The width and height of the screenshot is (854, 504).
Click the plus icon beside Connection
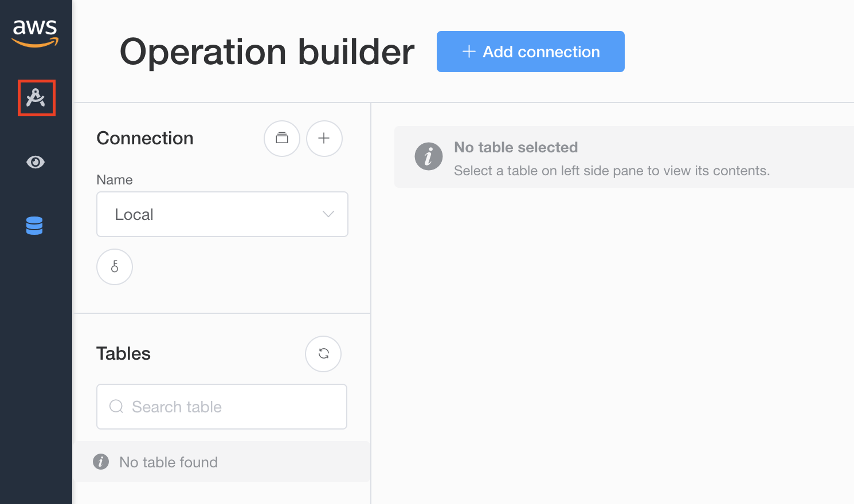[x=324, y=138]
